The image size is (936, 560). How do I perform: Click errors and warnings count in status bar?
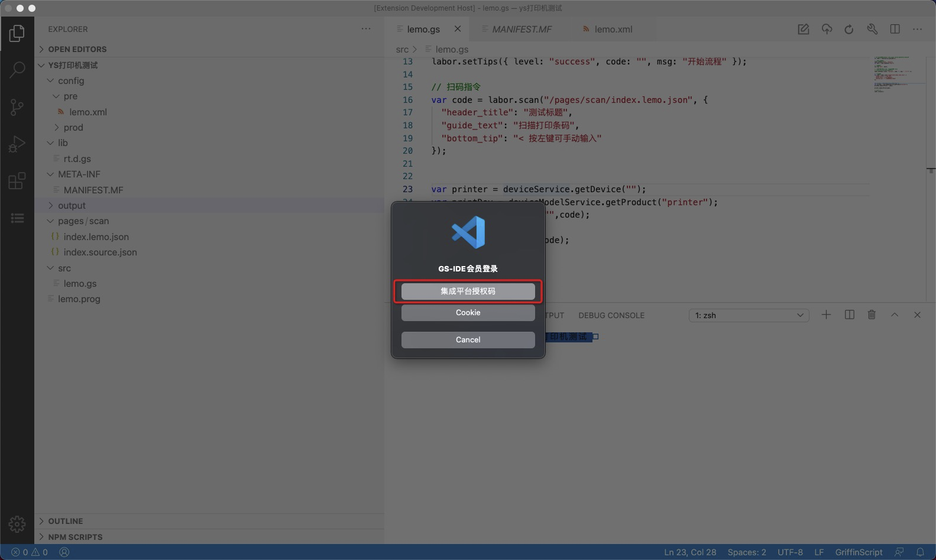coord(30,552)
